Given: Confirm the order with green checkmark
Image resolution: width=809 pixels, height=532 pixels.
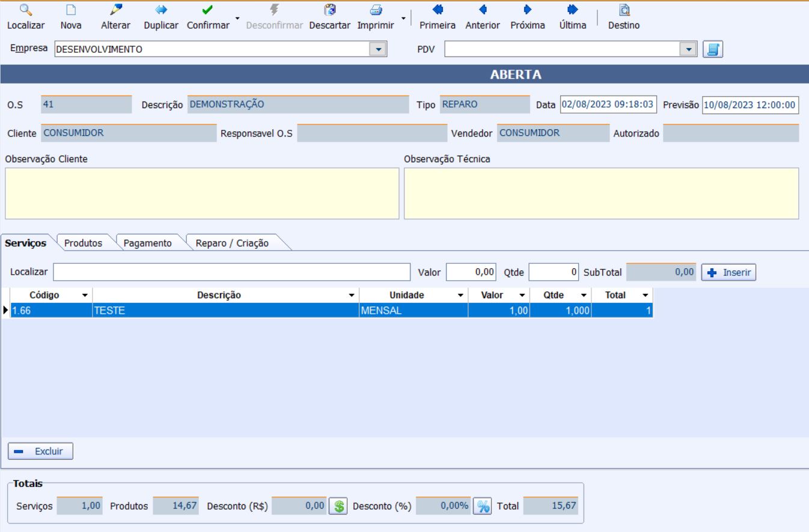Looking at the screenshot, I should pos(207,10).
